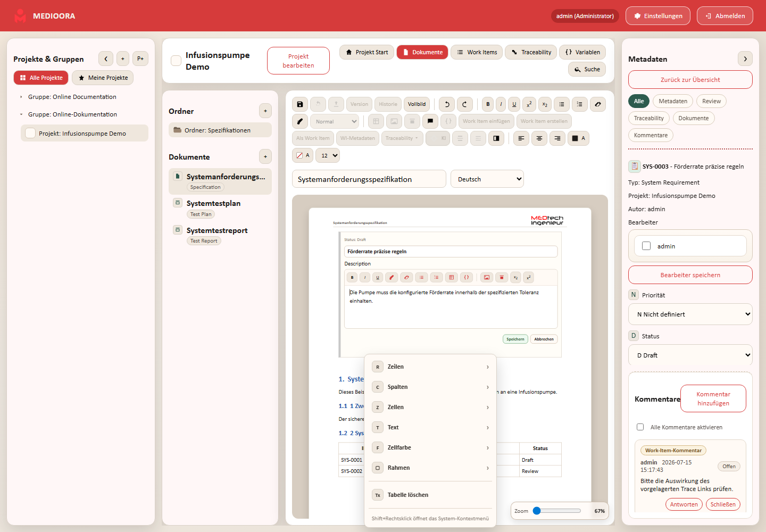Image resolution: width=766 pixels, height=532 pixels.
Task: Tick the admin Bearbeiter checkbox
Action: click(x=646, y=246)
